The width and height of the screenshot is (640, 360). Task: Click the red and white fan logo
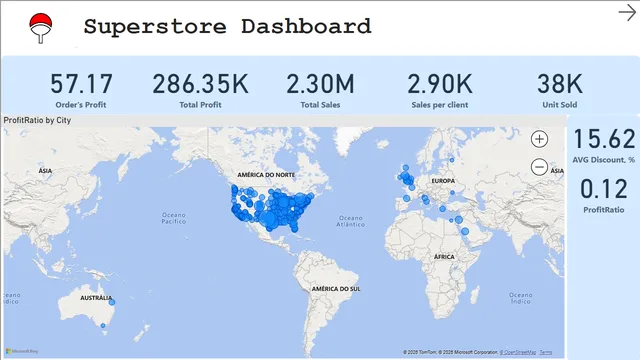coord(41,28)
